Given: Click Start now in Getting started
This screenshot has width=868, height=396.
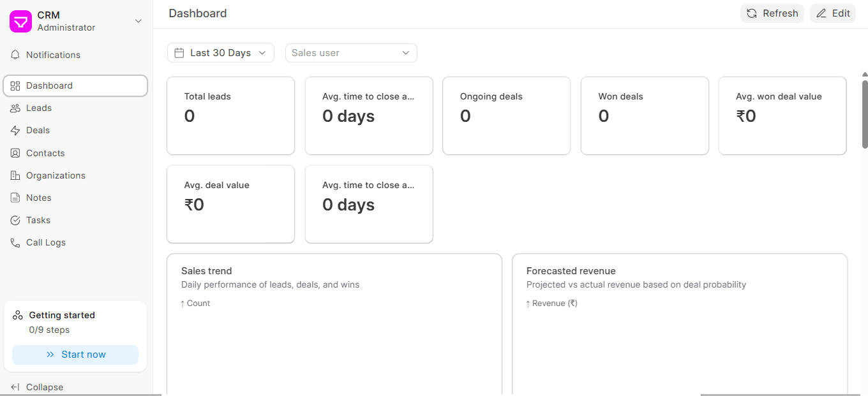Looking at the screenshot, I should (75, 355).
